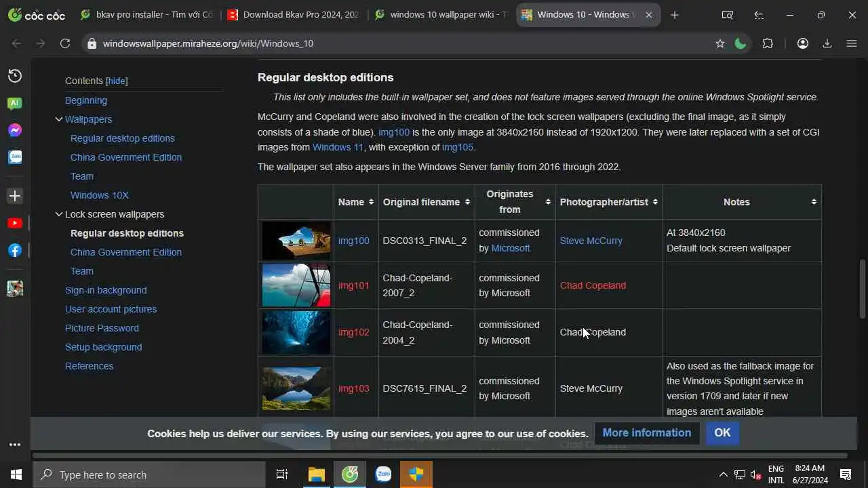Collapse the Lock screen wallpapers contents section
This screenshot has width=868, height=488.
coord(58,214)
